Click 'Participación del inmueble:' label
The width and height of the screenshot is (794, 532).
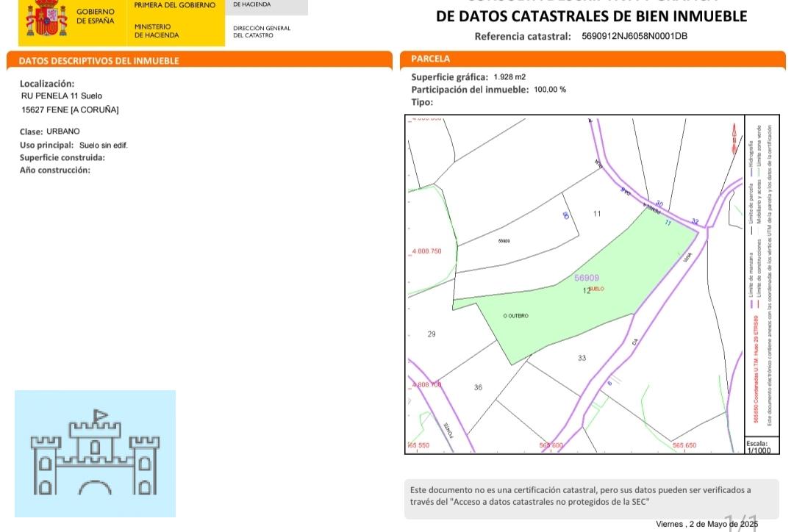click(x=470, y=90)
